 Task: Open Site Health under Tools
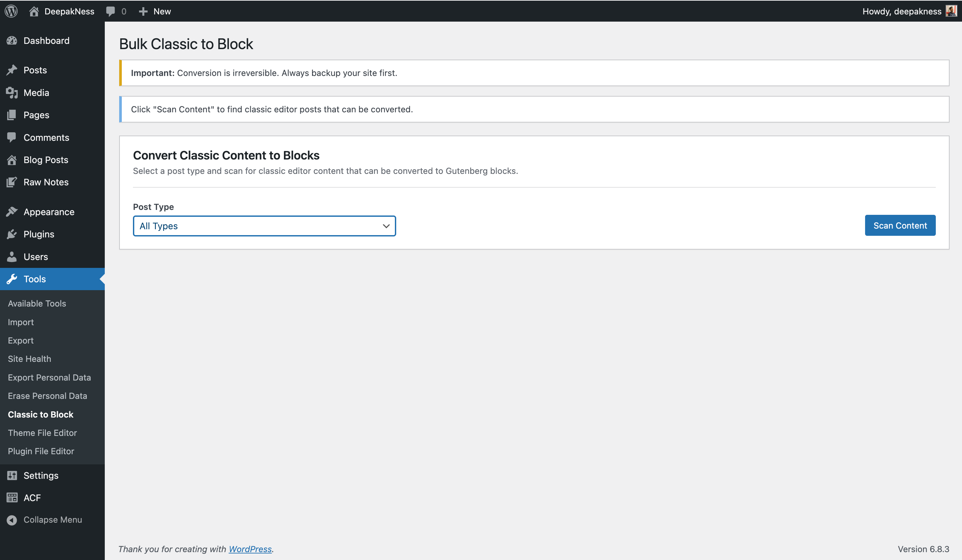(29, 359)
